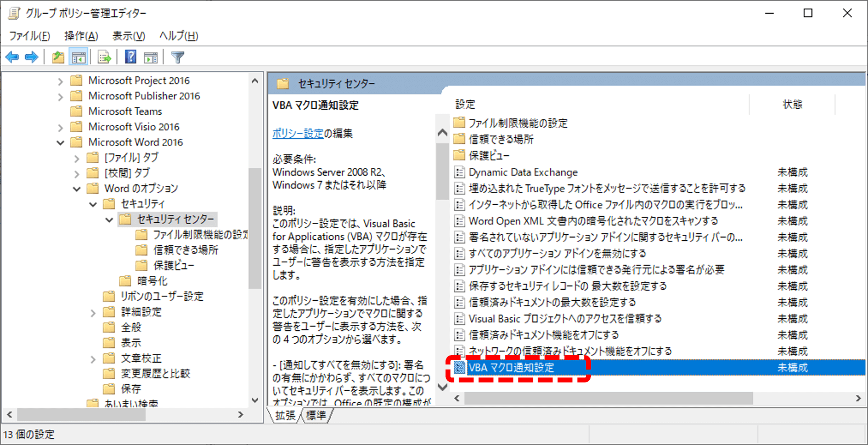Viewport: 868px width, 445px height.
Task: Switch to the 標準 tab
Action: pyautogui.click(x=316, y=415)
